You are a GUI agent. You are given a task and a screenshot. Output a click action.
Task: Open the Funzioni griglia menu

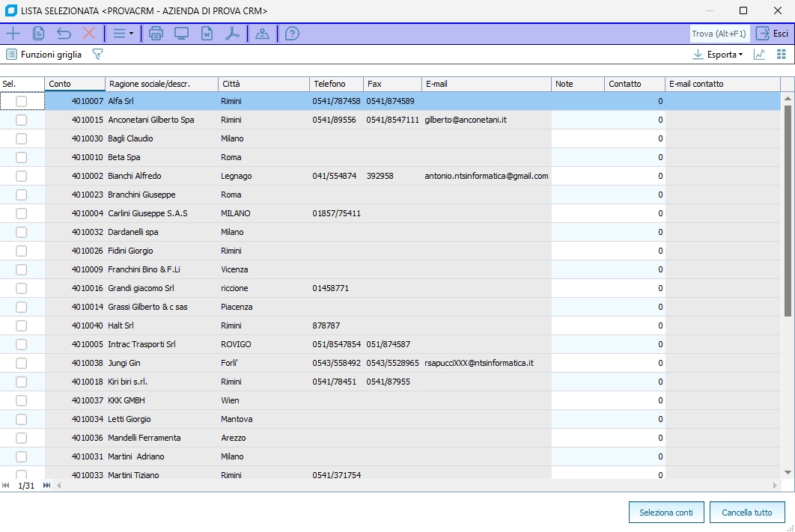[x=44, y=55]
